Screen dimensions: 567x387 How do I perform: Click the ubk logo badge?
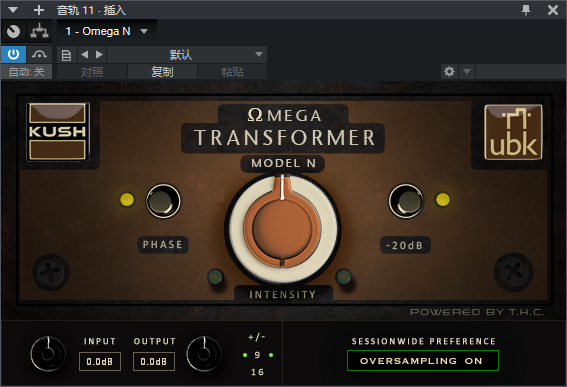pos(513,132)
